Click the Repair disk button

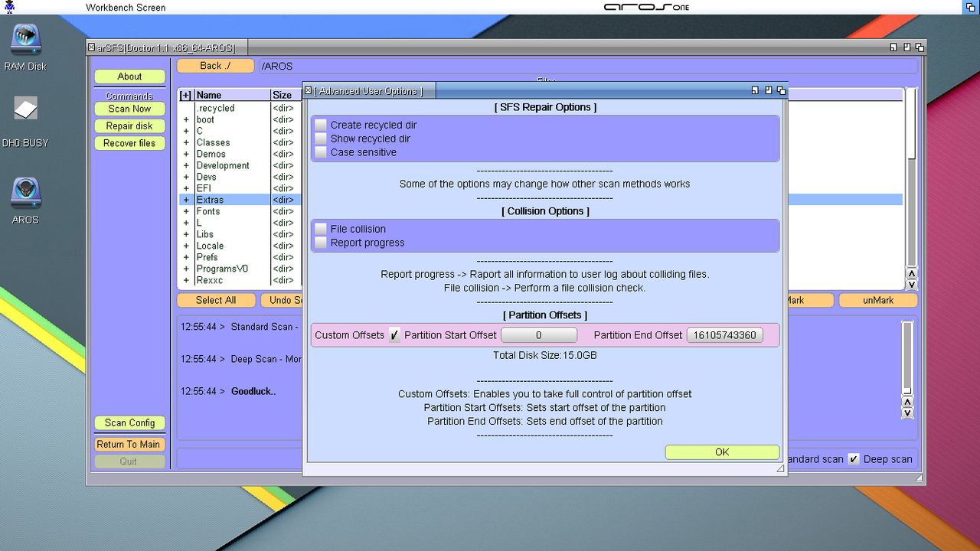pyautogui.click(x=129, y=126)
